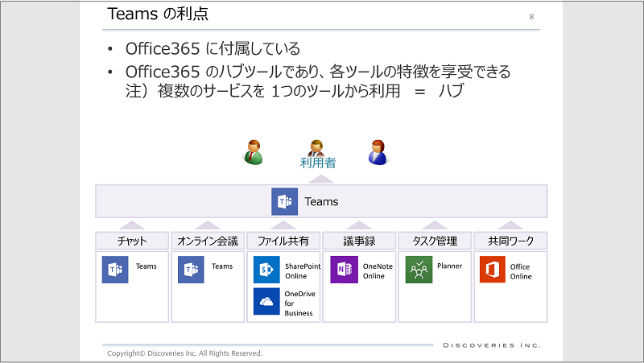Click the middle user icon above 利用者
This screenshot has height=363, width=644.
[x=316, y=148]
